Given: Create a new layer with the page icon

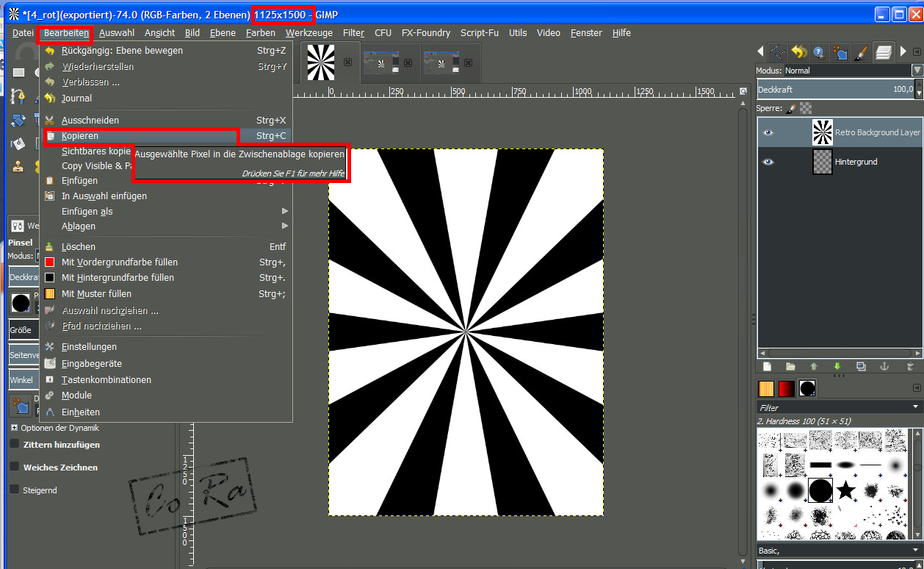Looking at the screenshot, I should pos(767,366).
